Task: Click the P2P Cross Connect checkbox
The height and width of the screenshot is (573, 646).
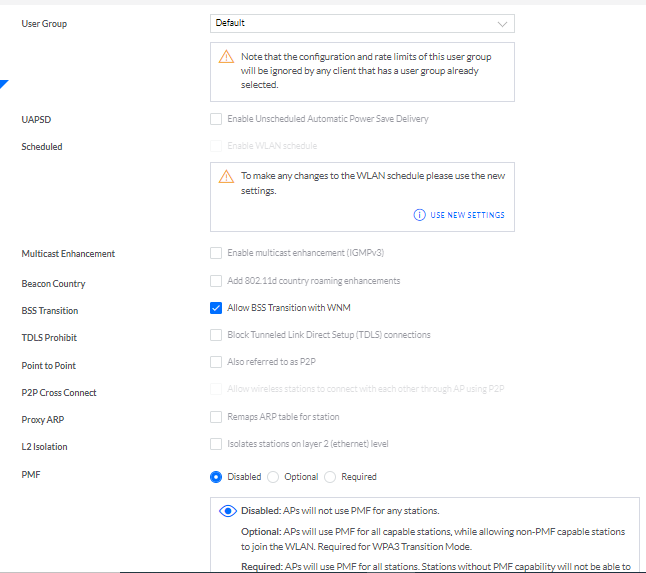Action: pyautogui.click(x=216, y=389)
